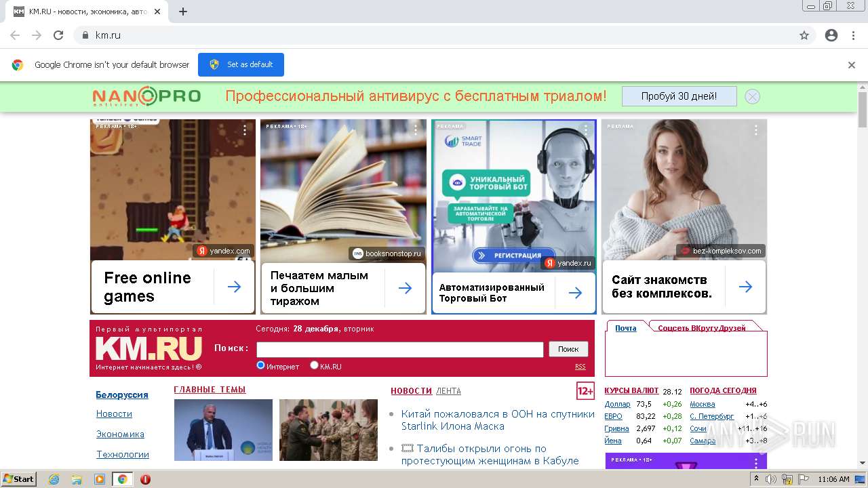
Task: Open a new browser tab
Action: (183, 12)
